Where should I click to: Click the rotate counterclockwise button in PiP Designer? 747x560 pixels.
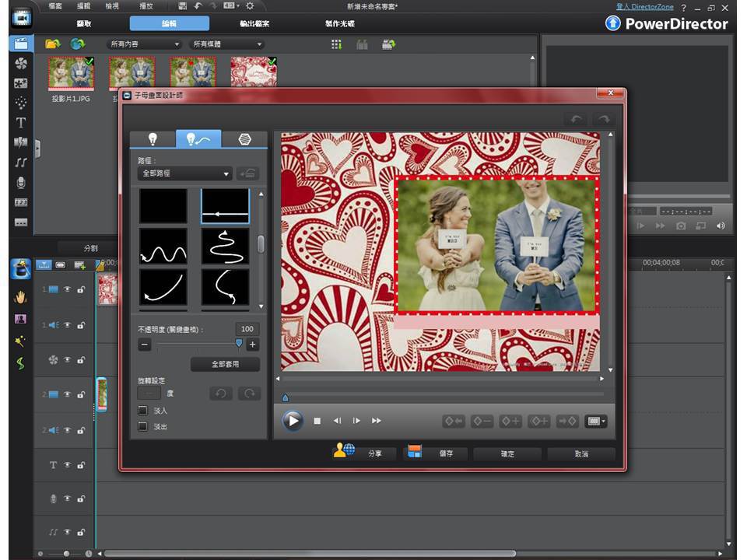tap(220, 394)
